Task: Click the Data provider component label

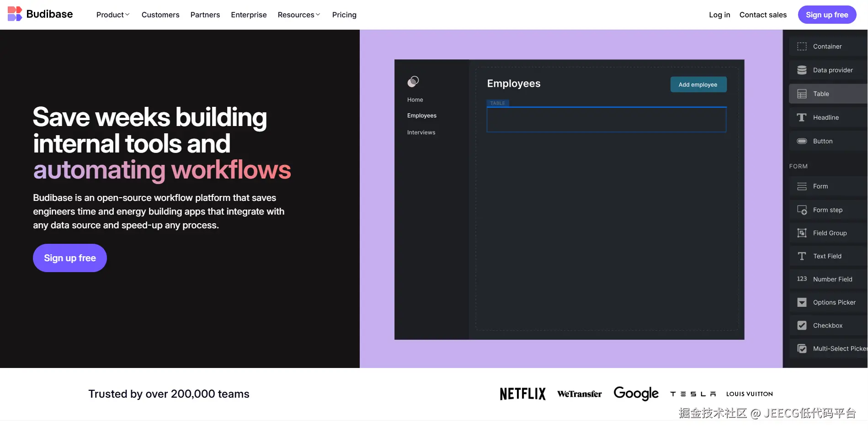Action: point(833,70)
